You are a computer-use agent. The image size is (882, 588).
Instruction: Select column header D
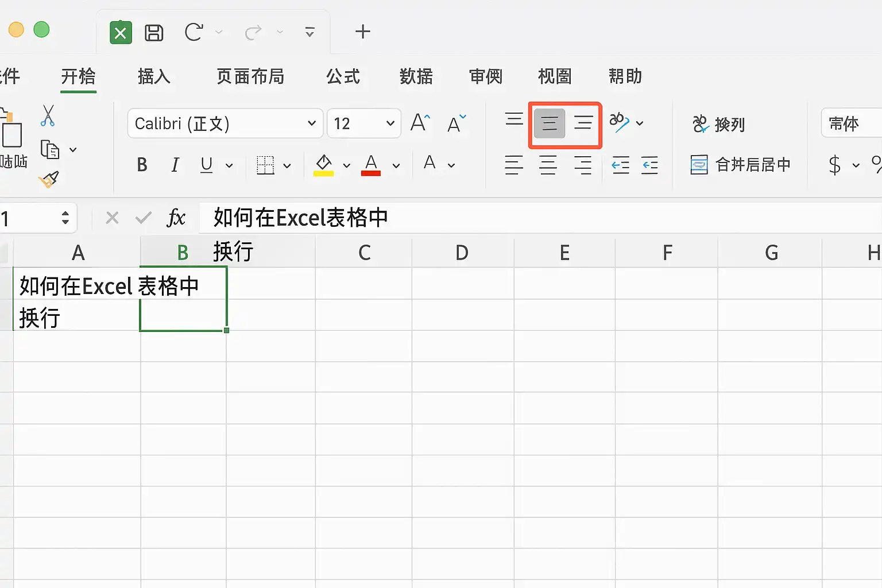click(462, 253)
